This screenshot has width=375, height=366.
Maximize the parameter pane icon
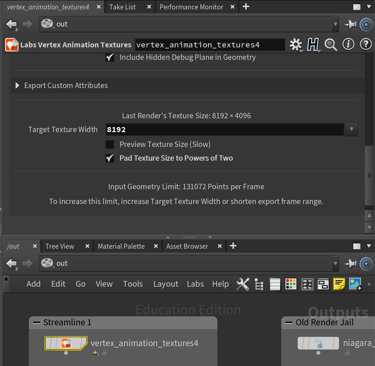[x=357, y=7]
